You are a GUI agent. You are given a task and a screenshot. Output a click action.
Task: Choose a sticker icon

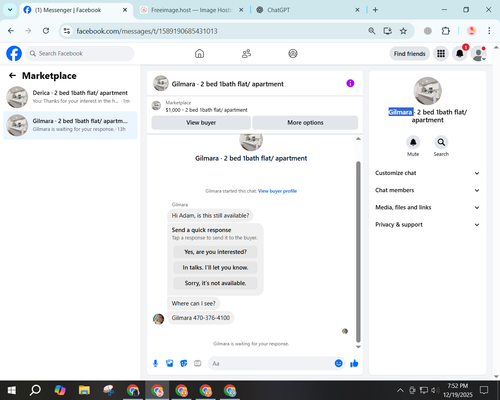(x=183, y=363)
